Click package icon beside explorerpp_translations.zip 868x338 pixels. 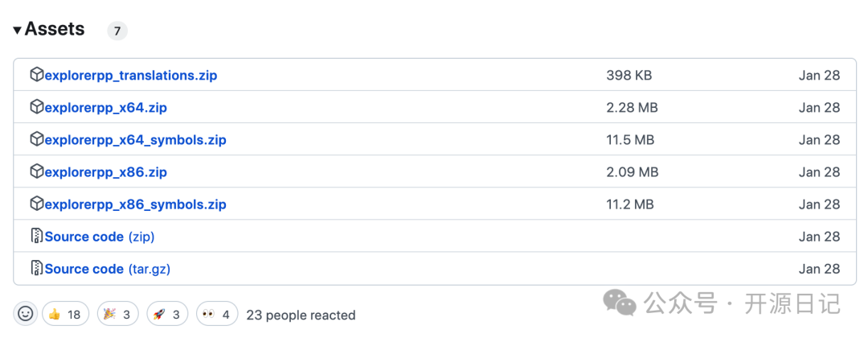(x=36, y=75)
